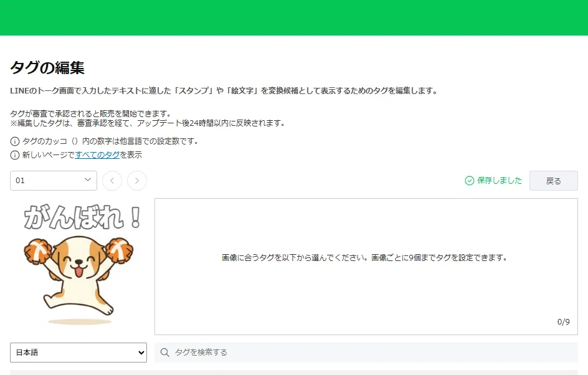Click the 保存しました checkmark icon
This screenshot has width=588, height=375.
(x=470, y=181)
